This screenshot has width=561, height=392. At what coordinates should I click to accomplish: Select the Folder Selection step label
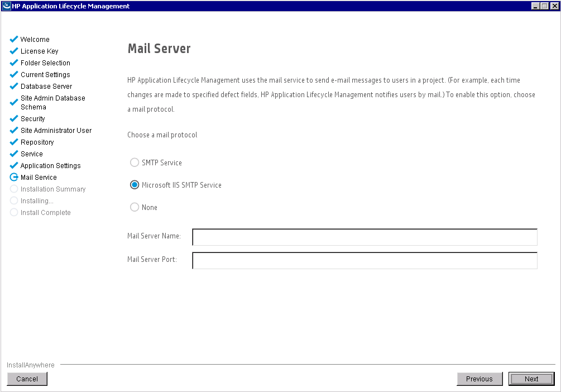click(45, 63)
